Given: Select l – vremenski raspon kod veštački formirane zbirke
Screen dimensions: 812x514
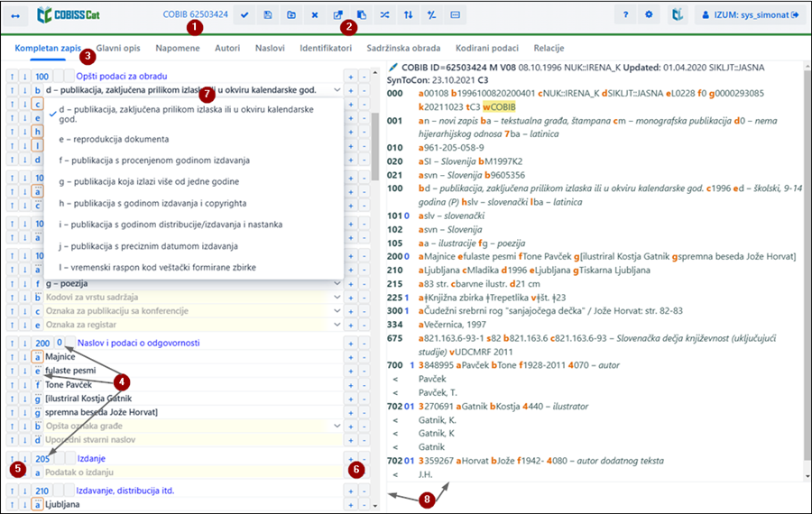Looking at the screenshot, I should click(x=194, y=268).
